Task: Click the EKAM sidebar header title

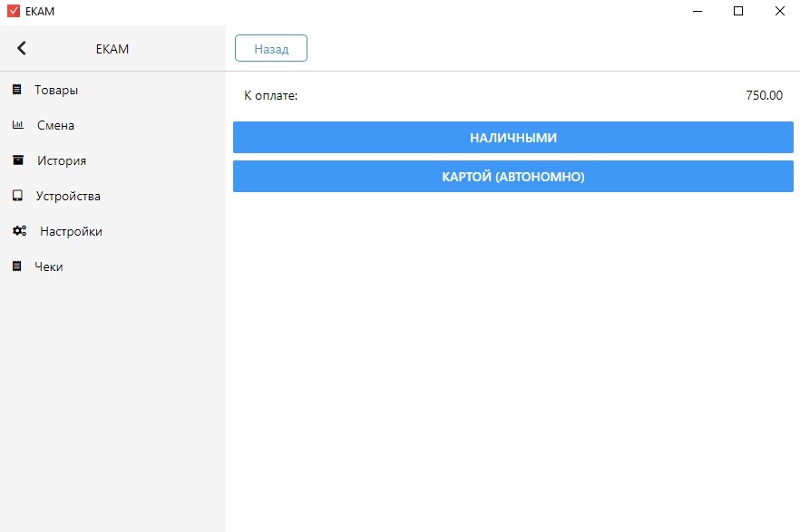Action: 112,49
